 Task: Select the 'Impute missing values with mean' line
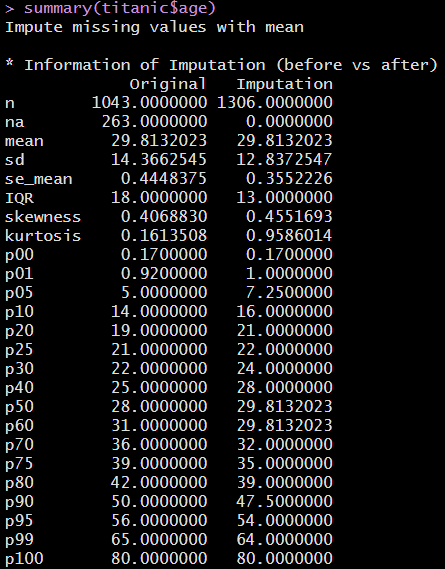[154, 27]
